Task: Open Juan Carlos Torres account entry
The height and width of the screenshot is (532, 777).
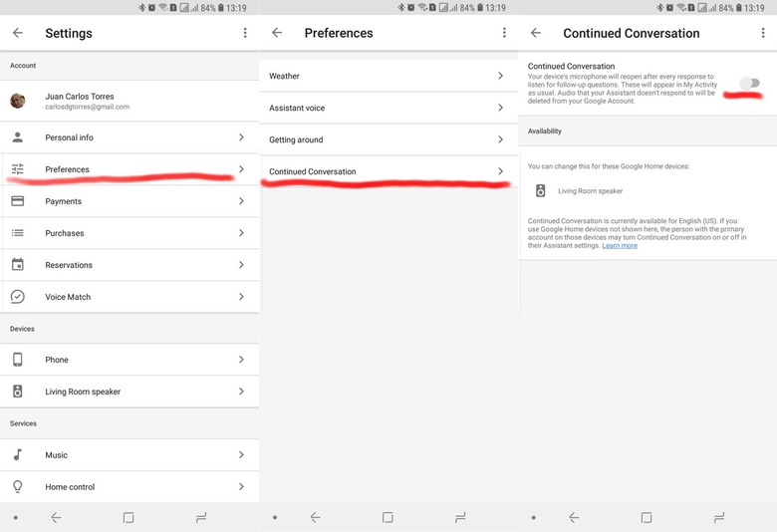Action: (x=129, y=101)
